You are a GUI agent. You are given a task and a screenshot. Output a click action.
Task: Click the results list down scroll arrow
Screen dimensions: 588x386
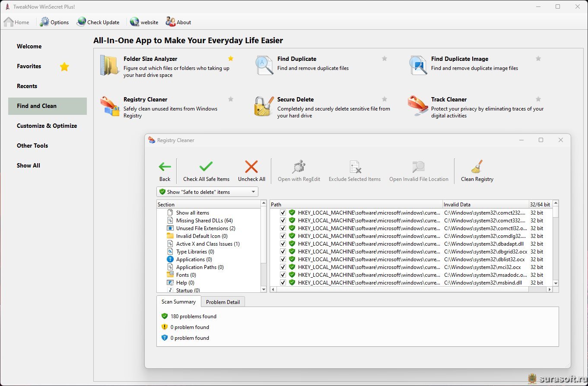[x=556, y=283]
